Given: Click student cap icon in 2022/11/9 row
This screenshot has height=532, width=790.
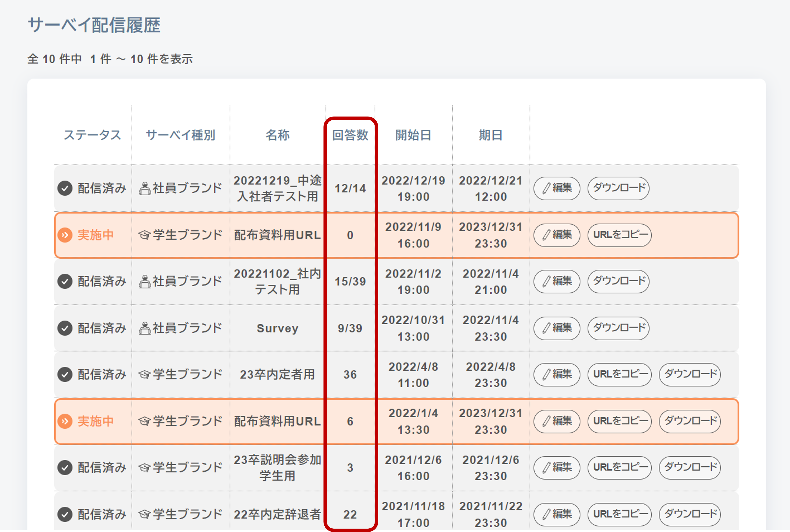Looking at the screenshot, I should coord(144,235).
